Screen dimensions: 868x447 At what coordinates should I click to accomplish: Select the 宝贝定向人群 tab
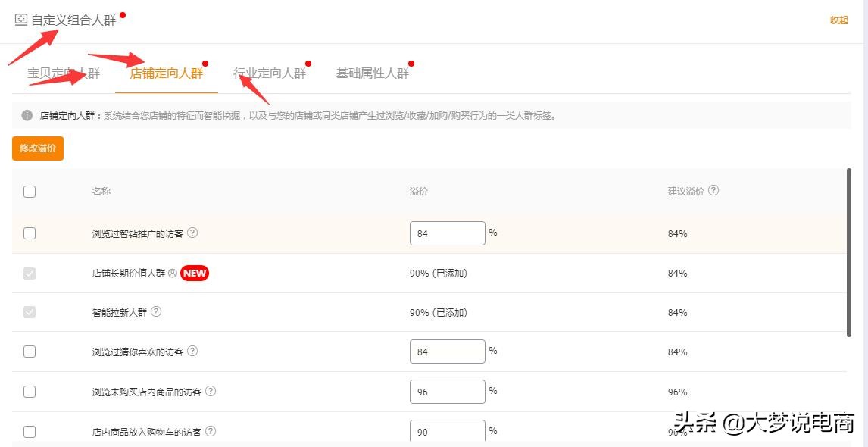(x=64, y=73)
